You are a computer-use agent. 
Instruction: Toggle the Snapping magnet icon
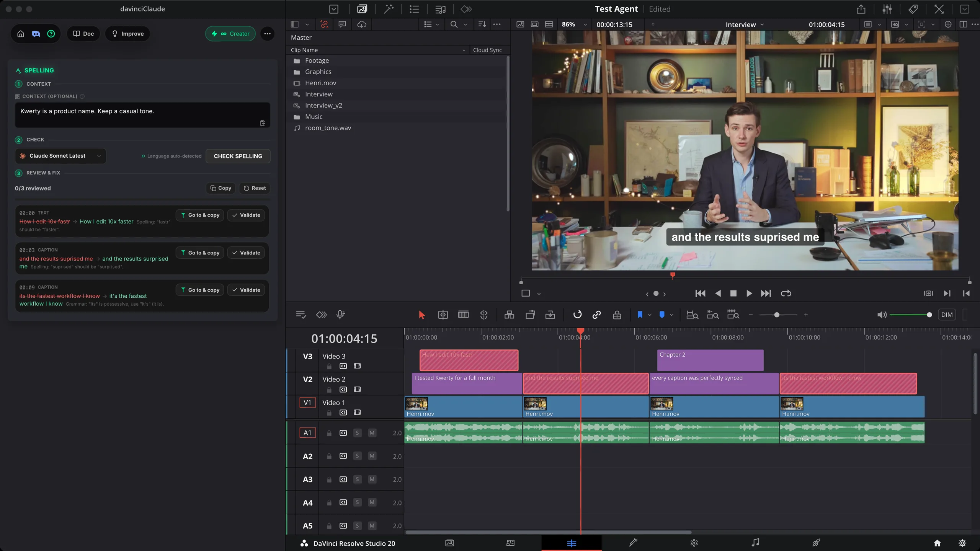tap(577, 315)
